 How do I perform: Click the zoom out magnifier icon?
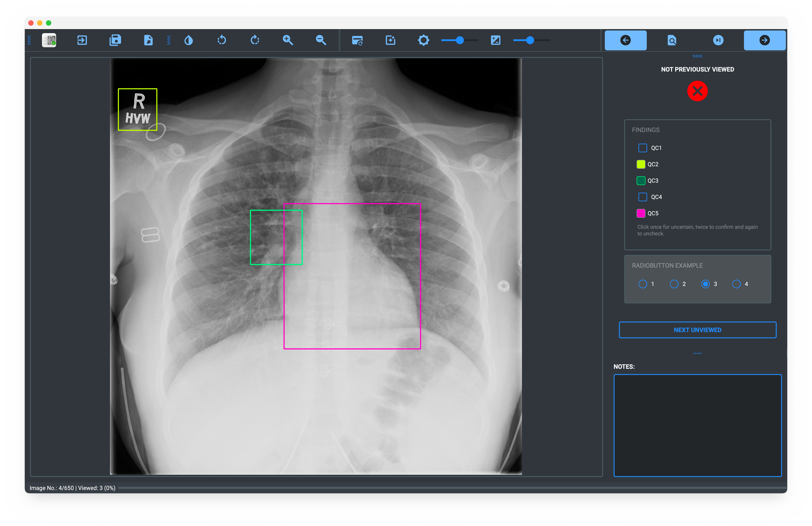321,40
